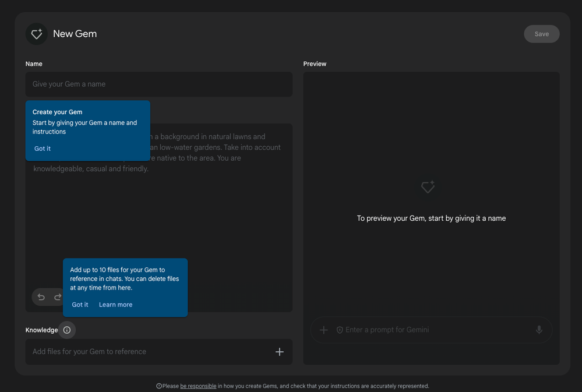Click the New Gem title text
The image size is (582, 392).
click(x=75, y=34)
